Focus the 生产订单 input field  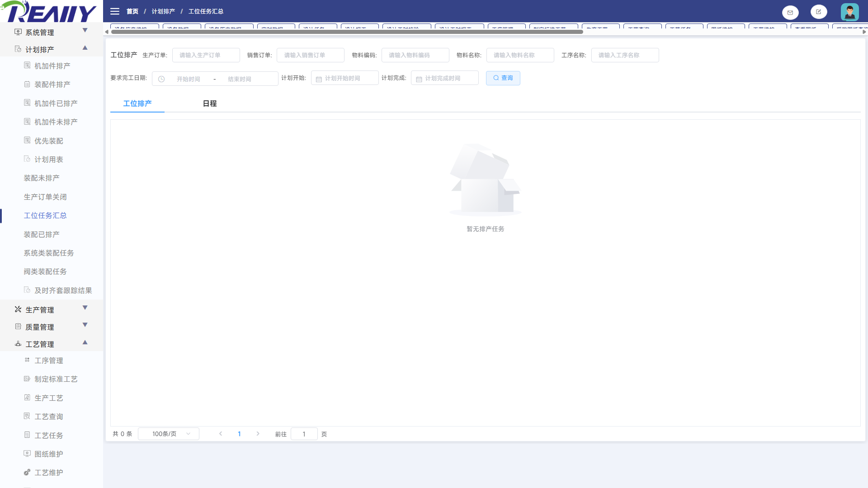(x=206, y=55)
